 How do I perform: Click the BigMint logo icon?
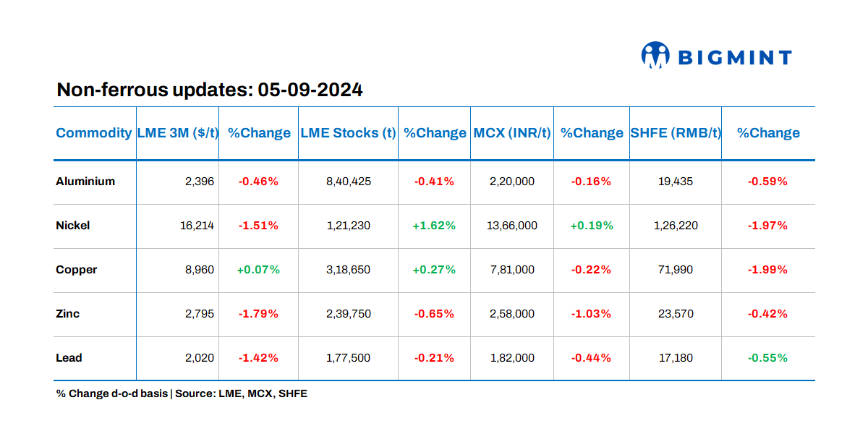[x=655, y=56]
